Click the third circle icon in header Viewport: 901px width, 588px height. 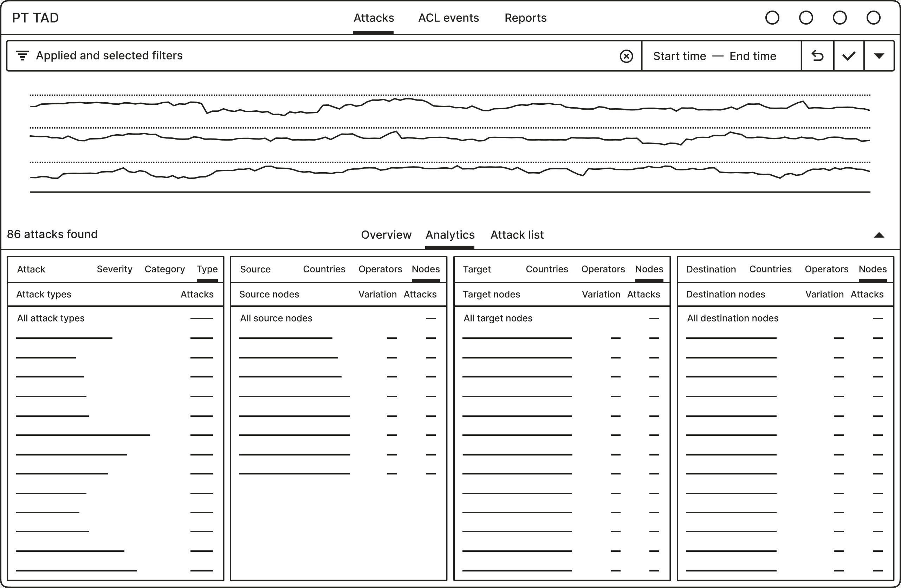[839, 18]
